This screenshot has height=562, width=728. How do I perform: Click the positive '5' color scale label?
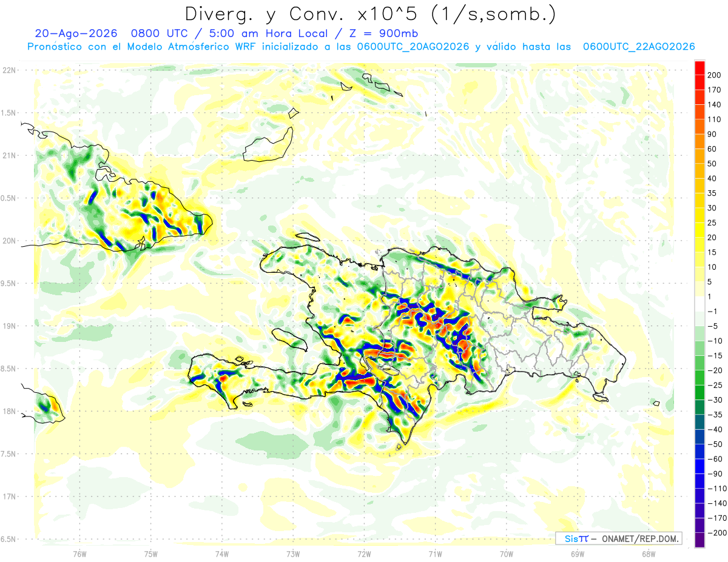coord(710,282)
